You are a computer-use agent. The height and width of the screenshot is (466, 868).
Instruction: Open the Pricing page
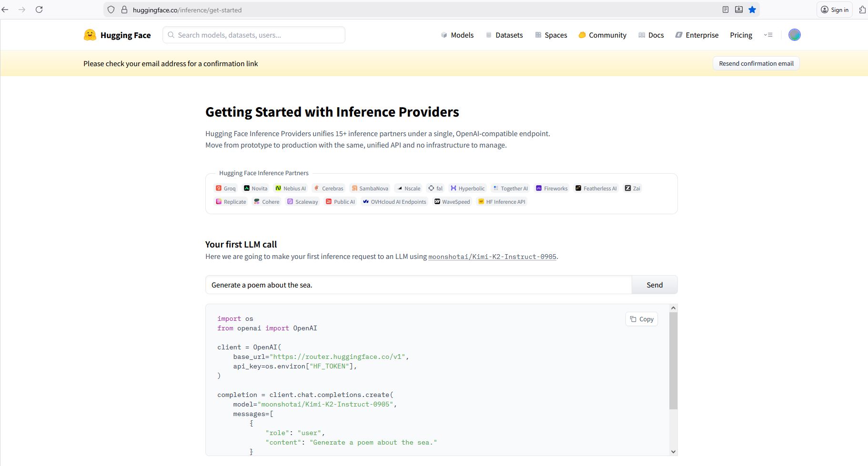pos(741,35)
